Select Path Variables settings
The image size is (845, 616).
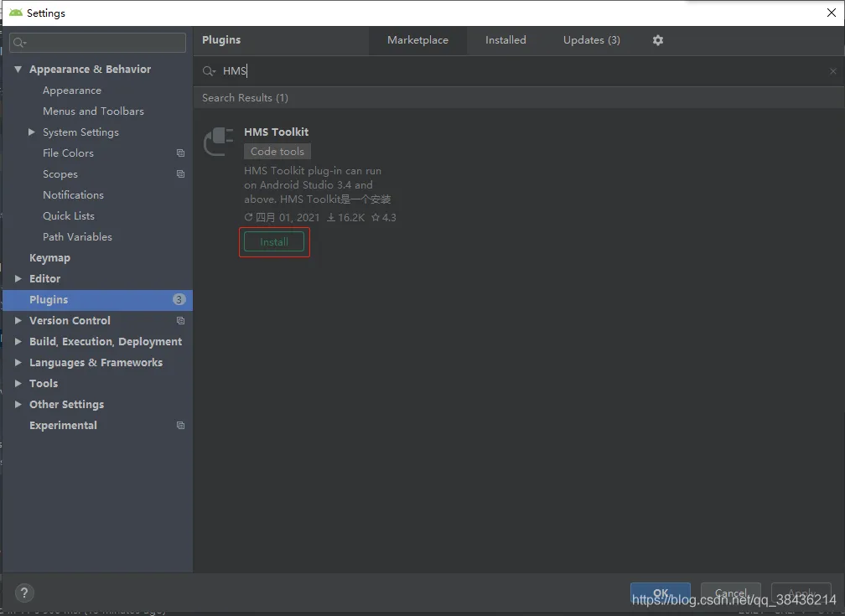point(78,237)
